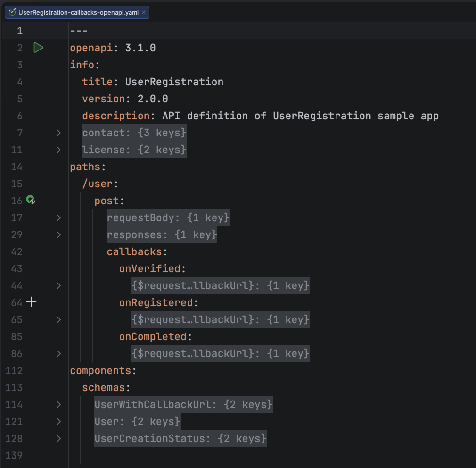Screen dimensions: 476x468
Task: Click the /user path link
Action: (x=97, y=184)
